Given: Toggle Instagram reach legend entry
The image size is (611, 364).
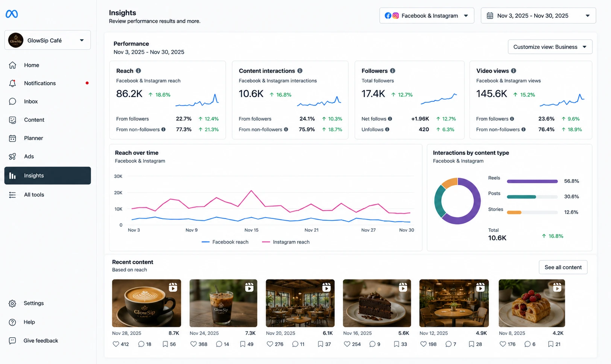Looking at the screenshot, I should (286, 242).
